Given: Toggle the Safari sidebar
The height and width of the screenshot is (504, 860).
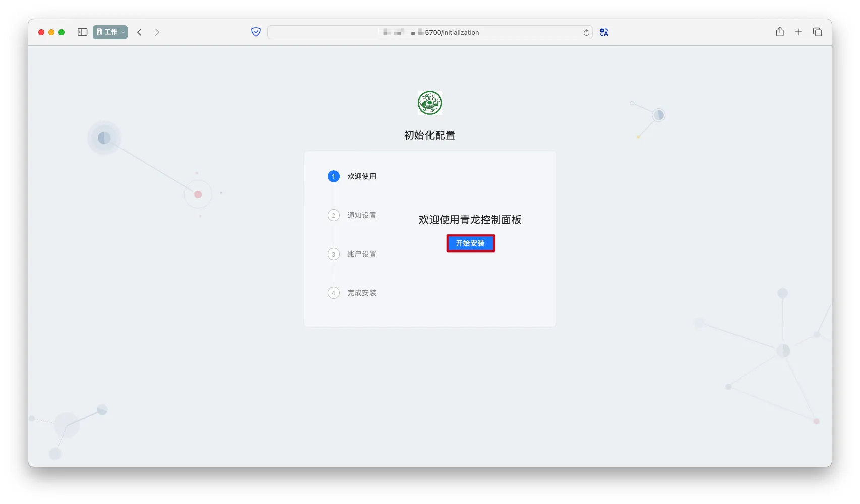Looking at the screenshot, I should point(82,32).
